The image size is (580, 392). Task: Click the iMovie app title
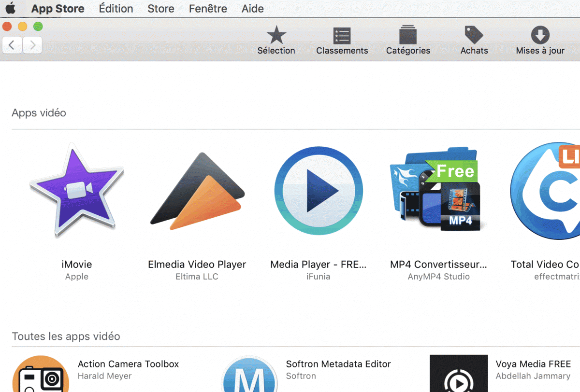pyautogui.click(x=77, y=265)
